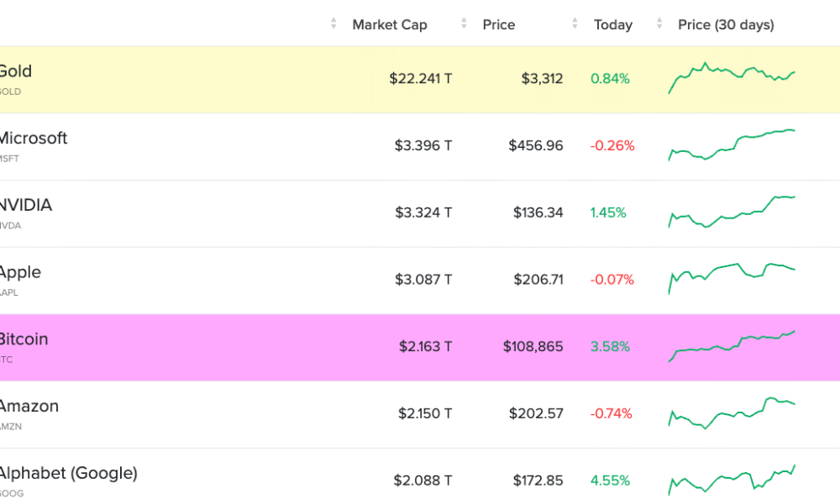Select Alphabet's market cap $2.088 T
The width and height of the screenshot is (840, 504).
[x=423, y=480]
